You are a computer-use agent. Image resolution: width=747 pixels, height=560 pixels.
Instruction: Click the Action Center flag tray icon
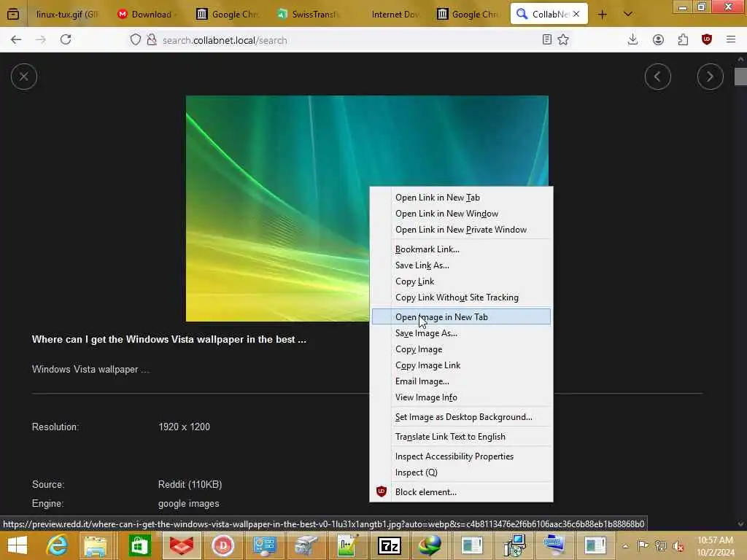pos(643,546)
